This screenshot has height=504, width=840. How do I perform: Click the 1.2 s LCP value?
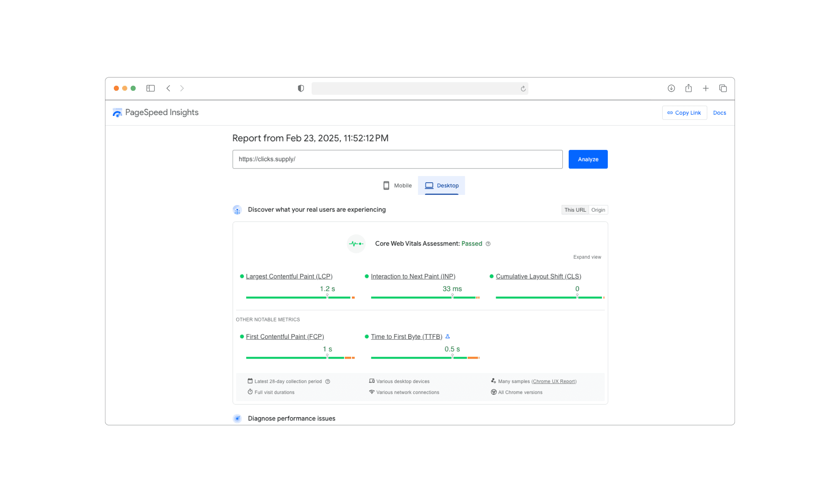tap(328, 289)
